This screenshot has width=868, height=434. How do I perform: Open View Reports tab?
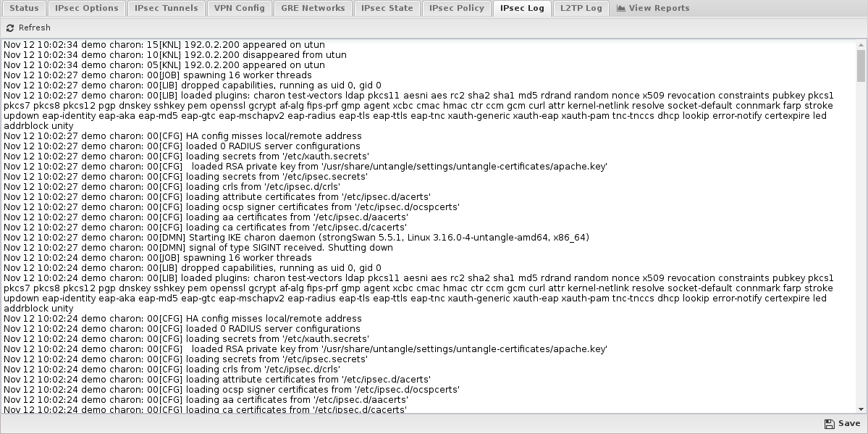click(x=653, y=8)
